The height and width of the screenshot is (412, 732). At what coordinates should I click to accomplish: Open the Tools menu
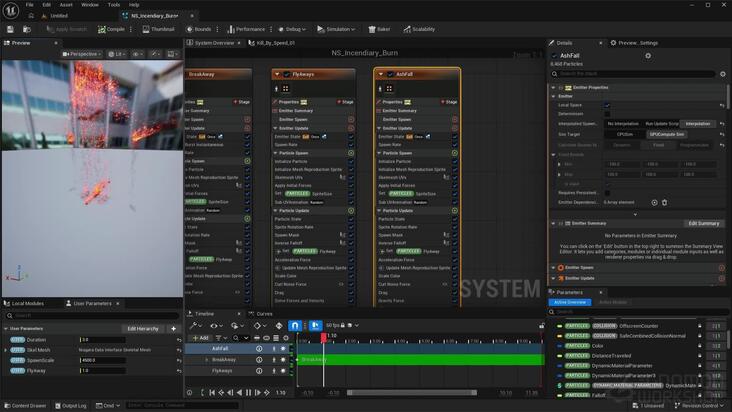click(x=114, y=5)
